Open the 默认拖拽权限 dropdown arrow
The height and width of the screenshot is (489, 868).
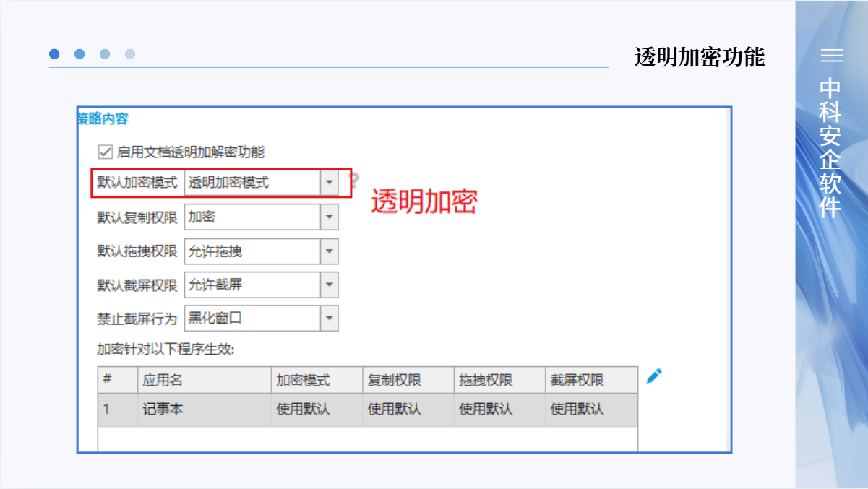pos(330,251)
